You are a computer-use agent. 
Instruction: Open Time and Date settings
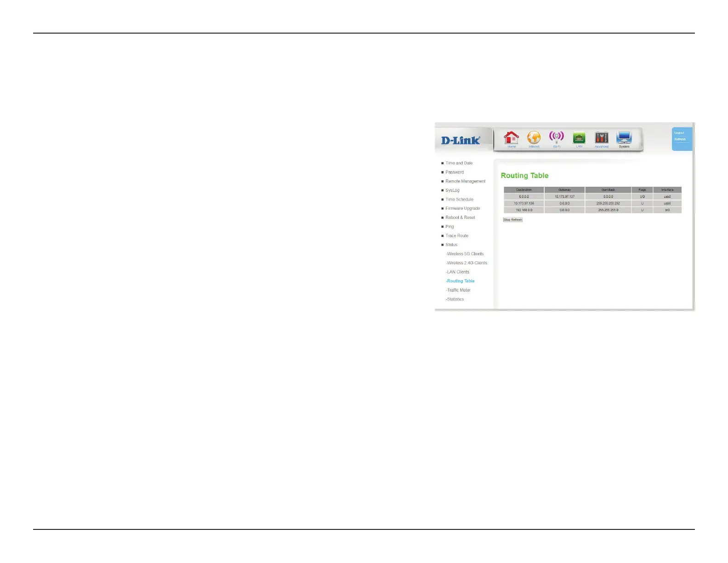459,163
